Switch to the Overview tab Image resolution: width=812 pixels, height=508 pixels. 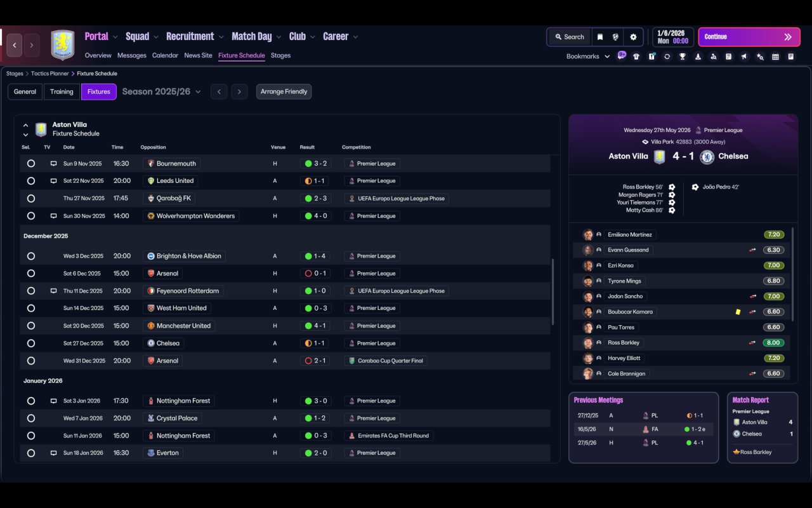pos(98,55)
